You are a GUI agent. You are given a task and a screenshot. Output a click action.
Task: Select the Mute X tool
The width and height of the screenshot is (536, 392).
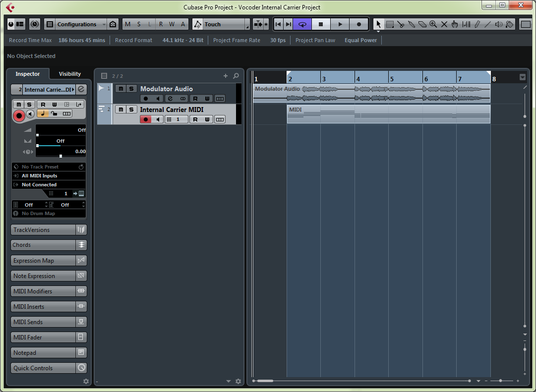(444, 24)
